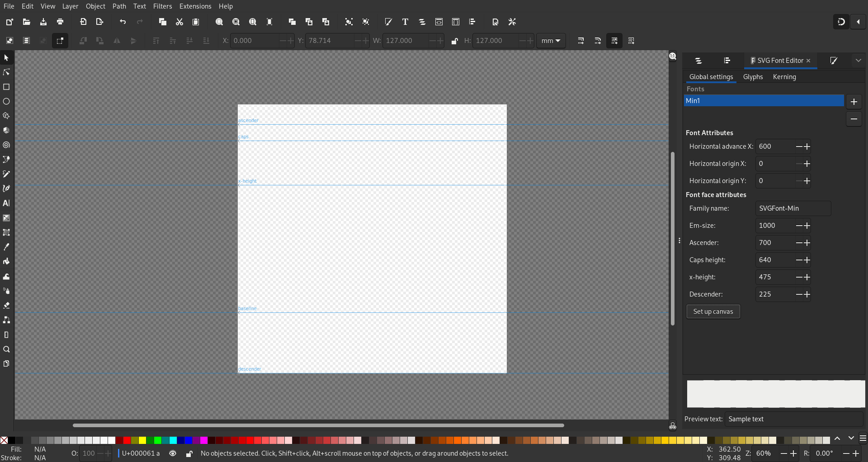
Task: Toggle layer visibility eye in status bar
Action: [x=173, y=453]
